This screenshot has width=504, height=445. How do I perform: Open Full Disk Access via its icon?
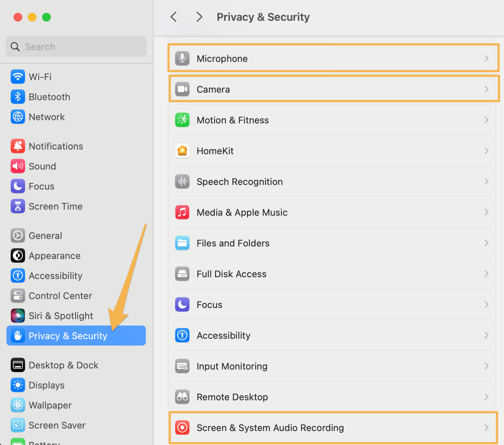point(182,274)
